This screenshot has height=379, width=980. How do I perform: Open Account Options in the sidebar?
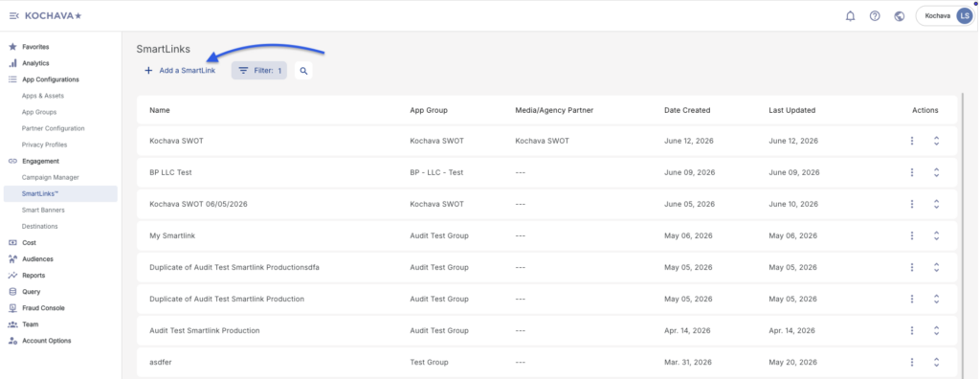[46, 341]
